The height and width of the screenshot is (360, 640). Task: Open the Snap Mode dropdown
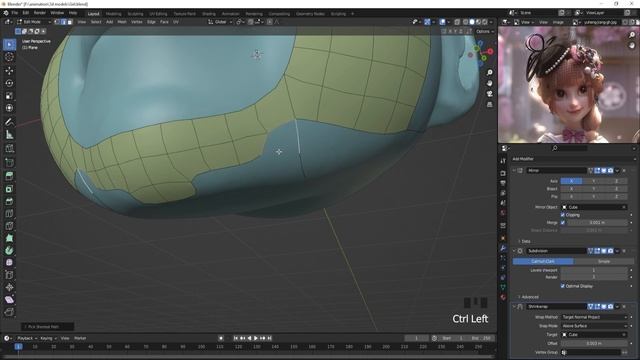594,326
